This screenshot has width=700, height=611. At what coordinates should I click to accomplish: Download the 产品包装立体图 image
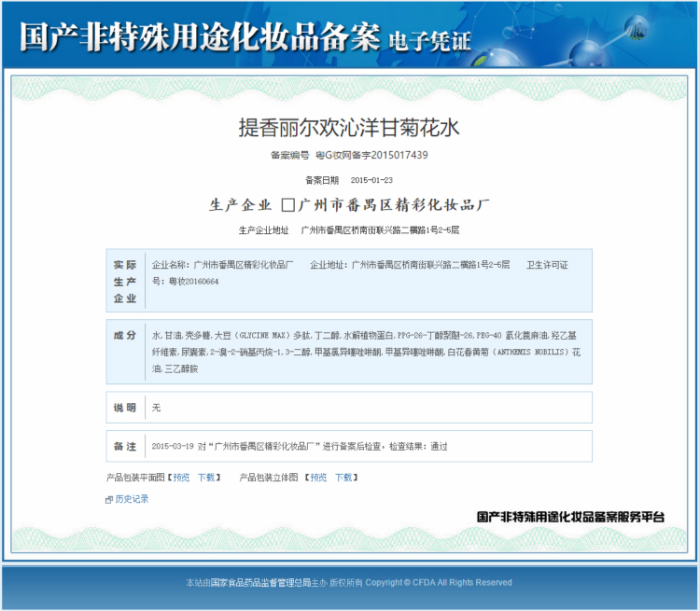[343, 478]
